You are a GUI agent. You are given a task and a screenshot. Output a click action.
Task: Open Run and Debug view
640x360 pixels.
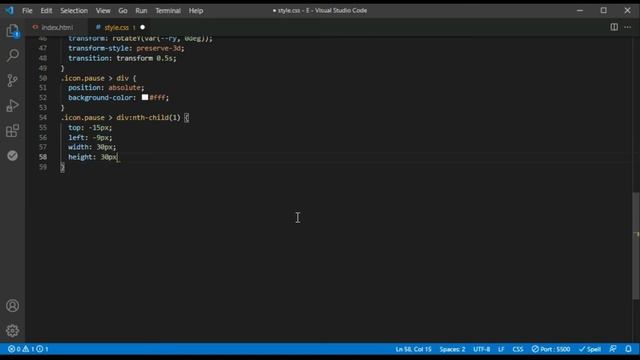click(13, 105)
